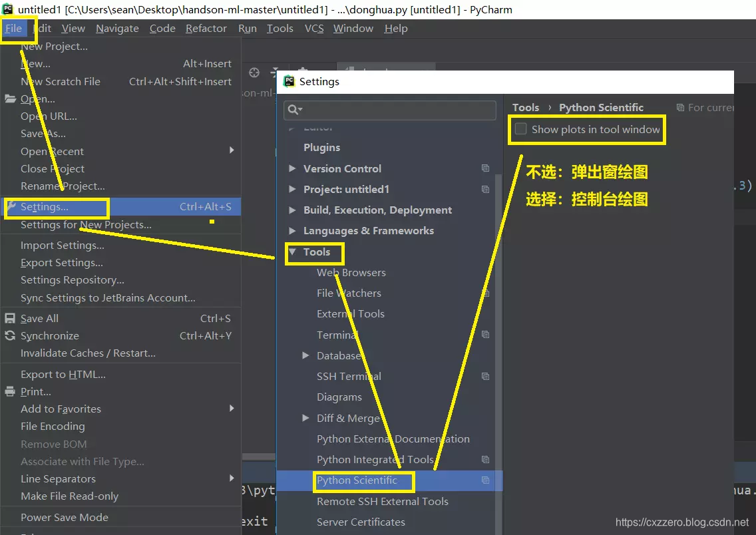756x535 pixels.
Task: Expand Line Separators submenu arrow
Action: [232, 478]
